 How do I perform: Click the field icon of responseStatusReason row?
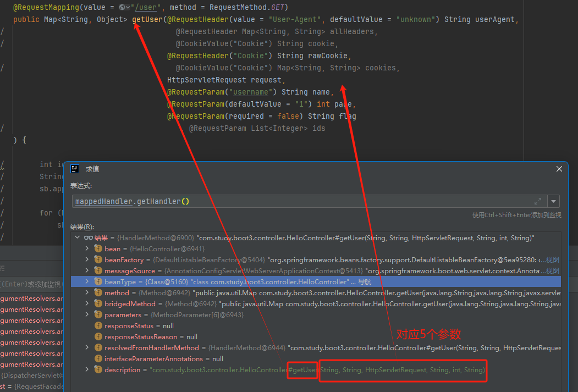98,336
